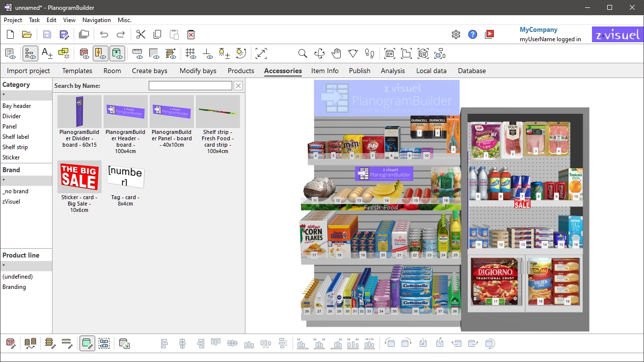The width and height of the screenshot is (644, 362).
Task: Click the highlight products color tags icon
Action: pyautogui.click(x=64, y=53)
